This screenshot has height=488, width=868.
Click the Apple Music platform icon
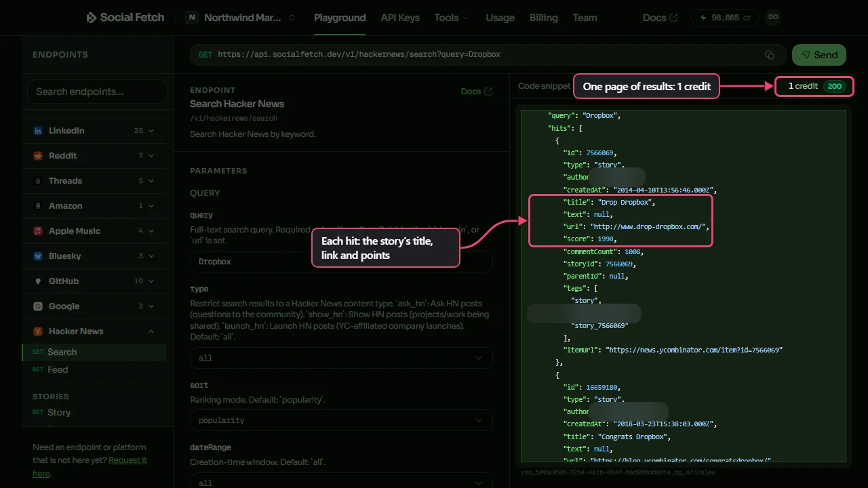38,231
